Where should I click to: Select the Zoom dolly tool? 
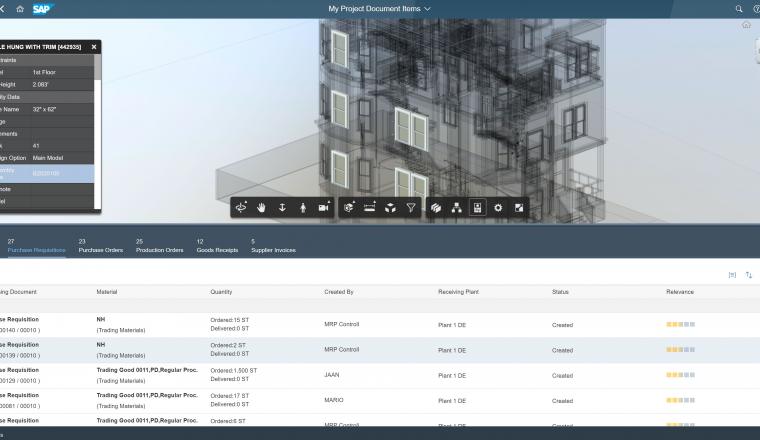282,208
